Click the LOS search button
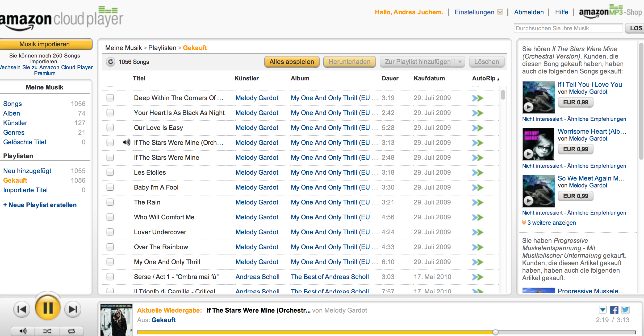The height and width of the screenshot is (336, 644). pyautogui.click(x=635, y=28)
